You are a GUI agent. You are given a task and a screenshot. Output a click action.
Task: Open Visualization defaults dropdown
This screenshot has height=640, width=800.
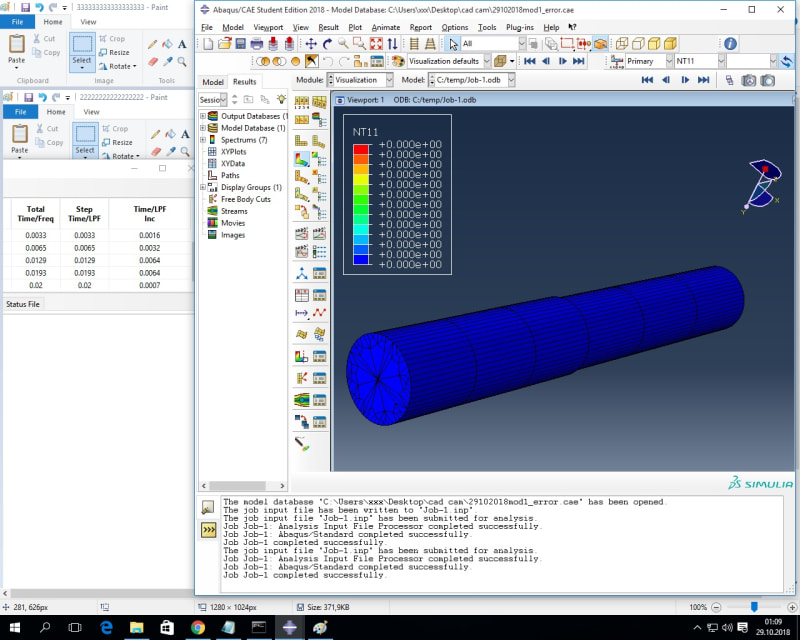pyautogui.click(x=487, y=61)
